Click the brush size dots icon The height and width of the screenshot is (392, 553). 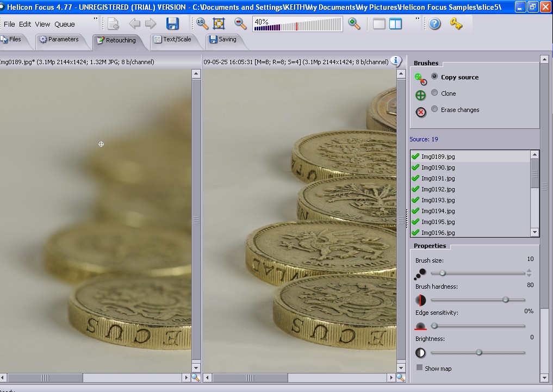(x=420, y=273)
